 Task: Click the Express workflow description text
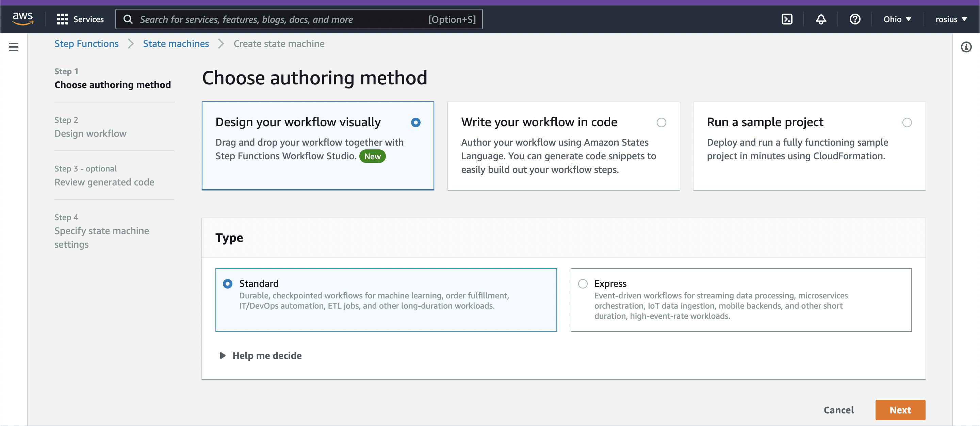pos(721,306)
